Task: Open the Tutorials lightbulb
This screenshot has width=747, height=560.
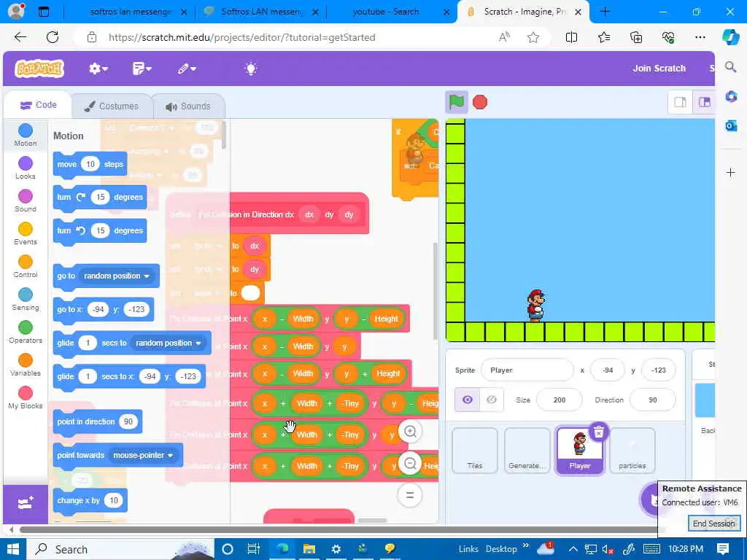Action: (x=251, y=69)
